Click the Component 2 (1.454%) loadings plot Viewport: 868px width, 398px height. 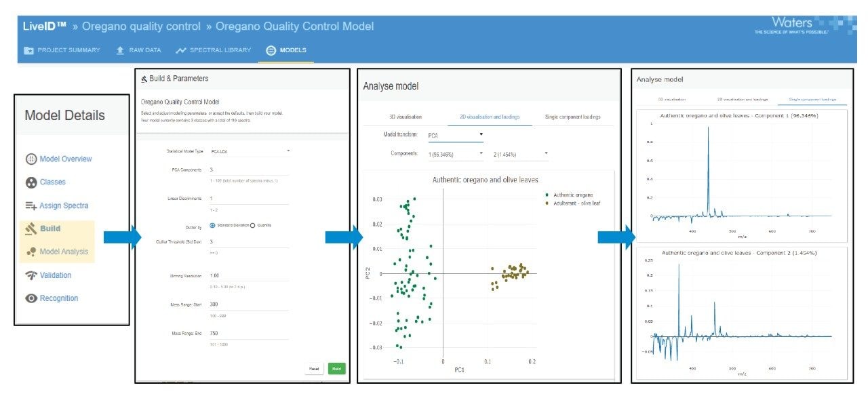pyautogui.click(x=742, y=313)
